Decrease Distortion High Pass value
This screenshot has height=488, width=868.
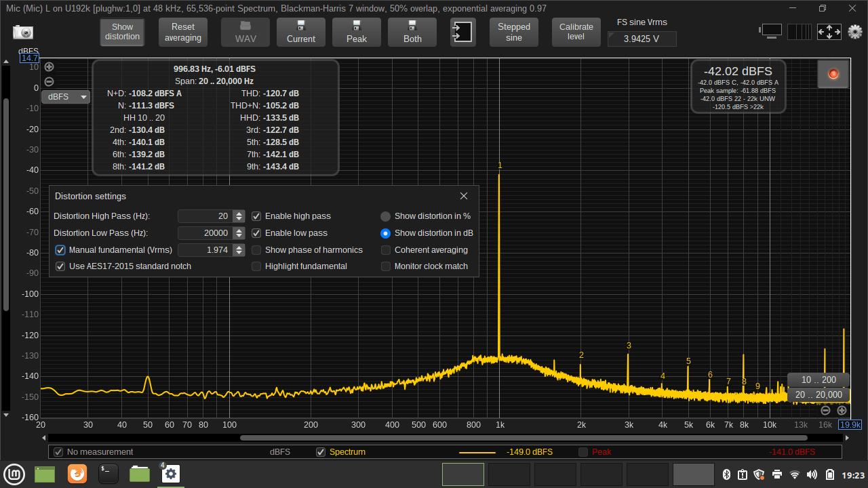[x=239, y=220]
